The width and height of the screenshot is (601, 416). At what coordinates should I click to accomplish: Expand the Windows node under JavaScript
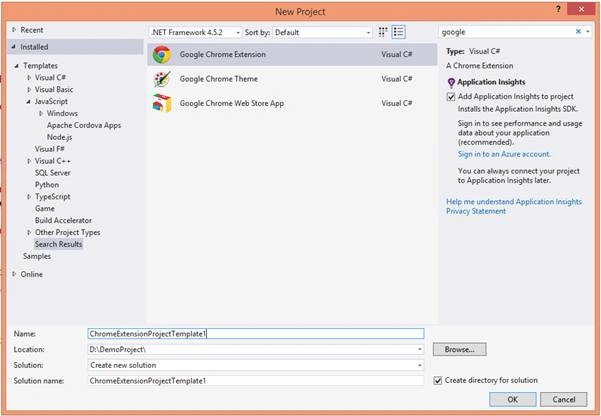pyautogui.click(x=41, y=113)
